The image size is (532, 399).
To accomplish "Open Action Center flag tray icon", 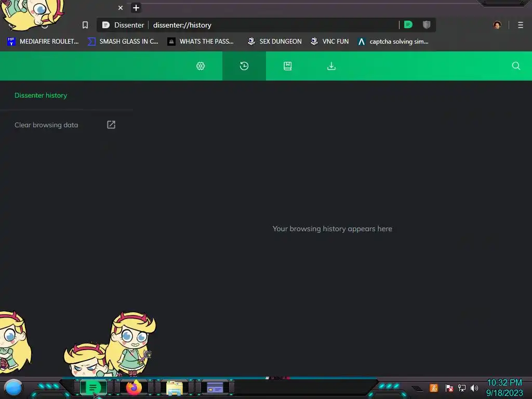I will pos(449,388).
